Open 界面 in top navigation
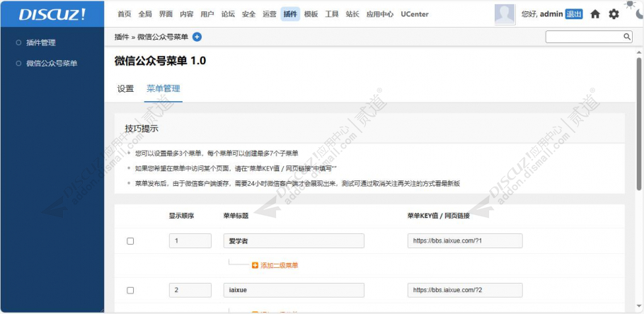Viewport: 644px width, 314px height. [166, 14]
